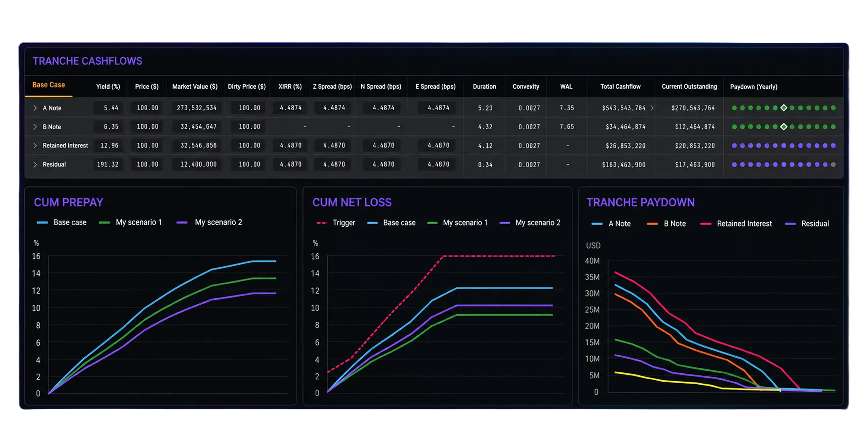
Task: Select the Base Case tab
Action: click(x=48, y=85)
